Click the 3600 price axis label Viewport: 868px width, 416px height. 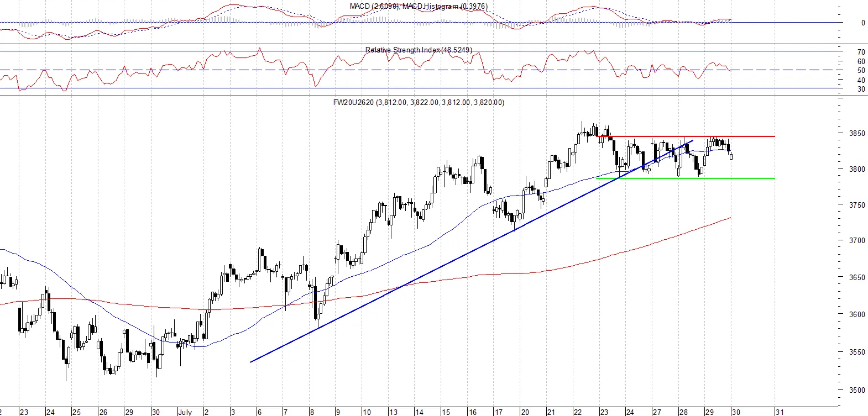coord(857,314)
